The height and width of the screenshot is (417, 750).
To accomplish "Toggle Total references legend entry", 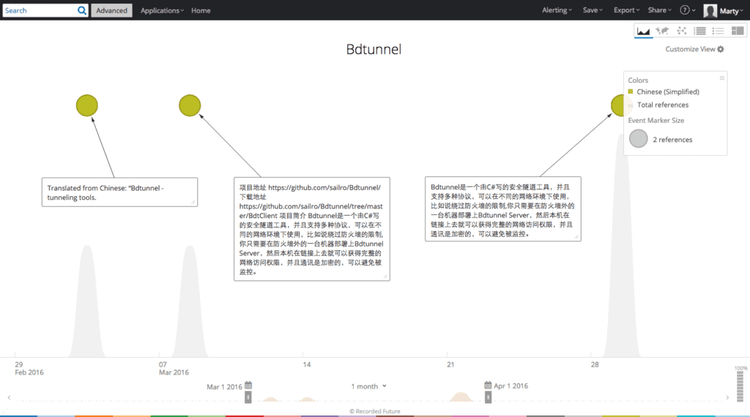I will coord(662,104).
